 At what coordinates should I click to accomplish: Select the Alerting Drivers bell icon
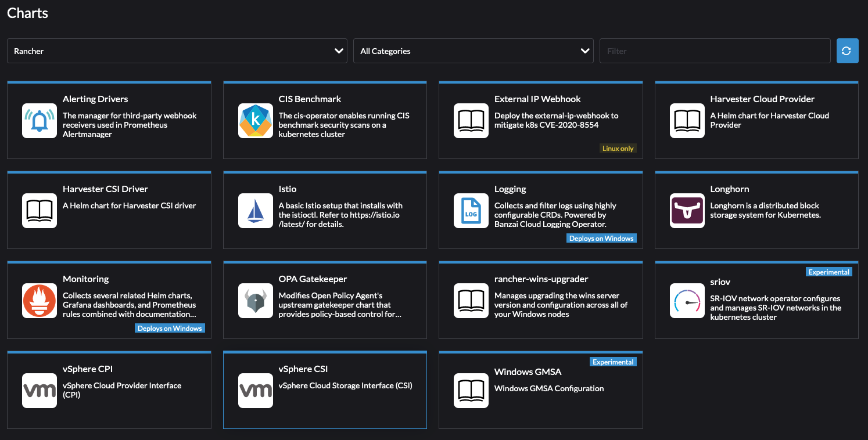coord(39,120)
